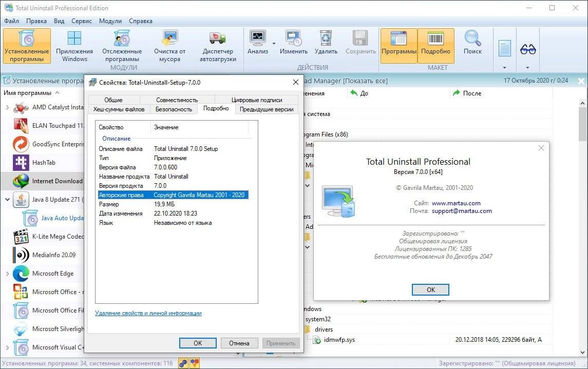Select the Programs layout button
Screen dimensions: 588x369
[399, 46]
